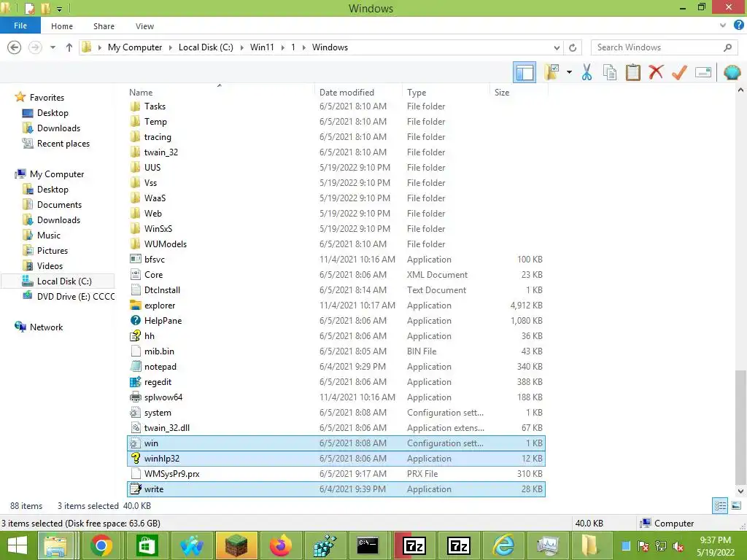
Task: Select Pictures in the navigation pane
Action: tap(53, 251)
